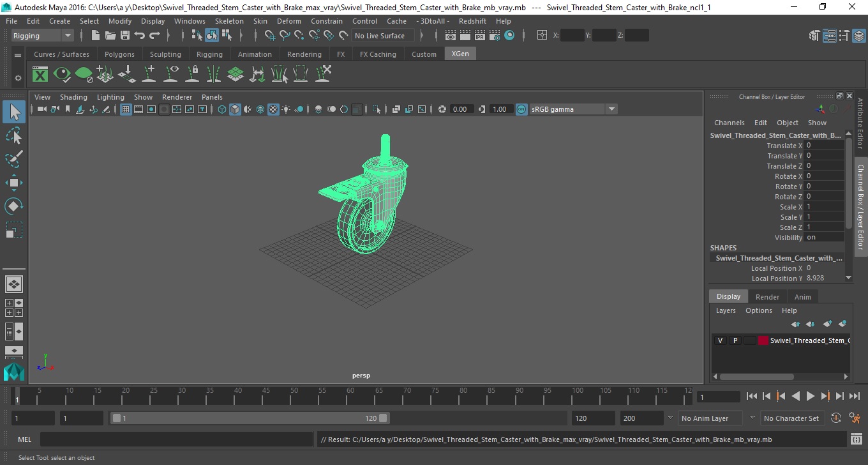This screenshot has height=465, width=868.
Task: Switch to Polygons shelf tab
Action: 119,54
